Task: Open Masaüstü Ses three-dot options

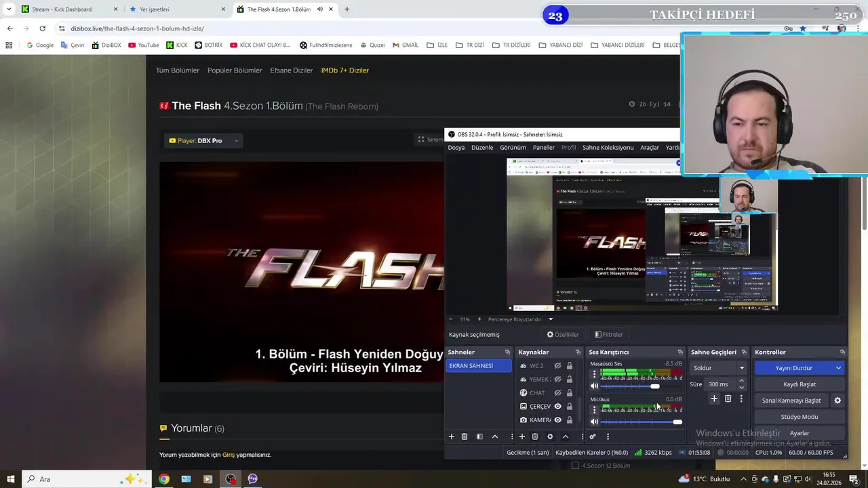Action: click(x=595, y=374)
